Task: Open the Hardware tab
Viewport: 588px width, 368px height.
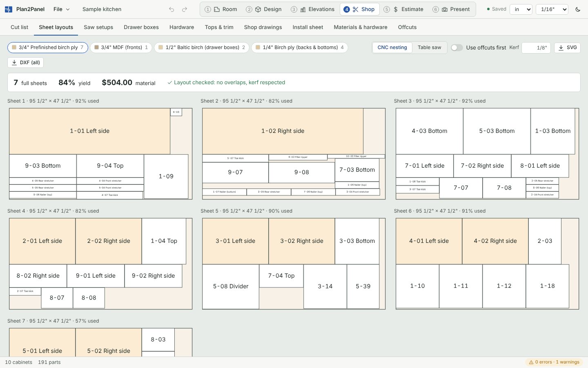Action: coord(182,27)
